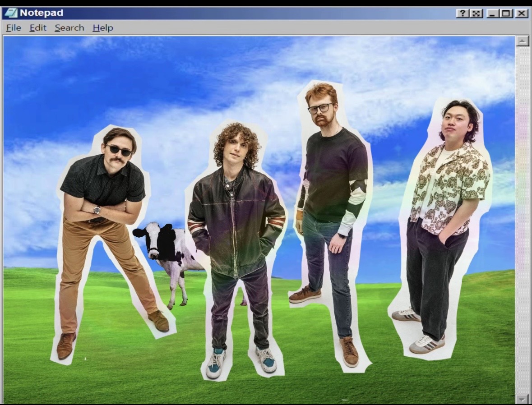Image resolution: width=532 pixels, height=405 pixels.
Task: Maximize the Notepad window
Action: tap(506, 13)
